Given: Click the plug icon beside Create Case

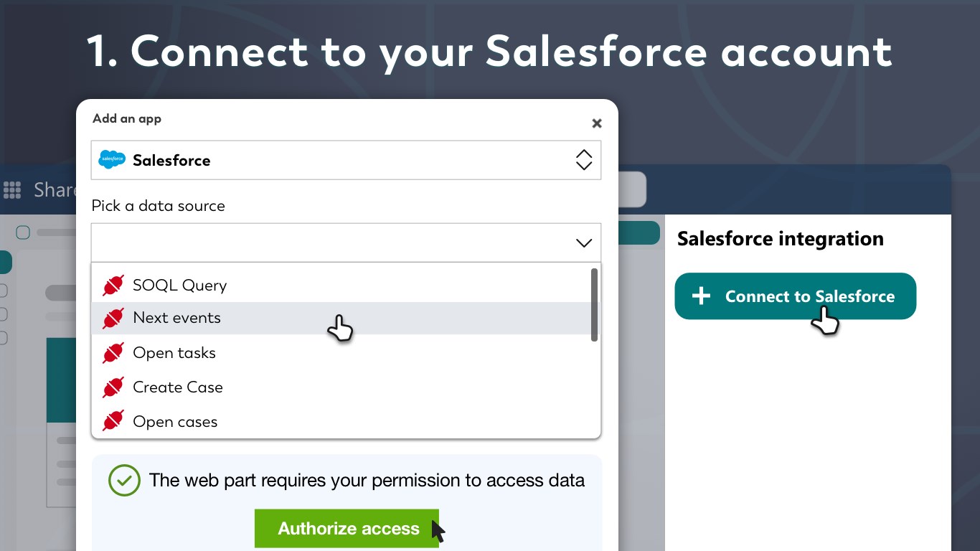Looking at the screenshot, I should click(x=113, y=387).
